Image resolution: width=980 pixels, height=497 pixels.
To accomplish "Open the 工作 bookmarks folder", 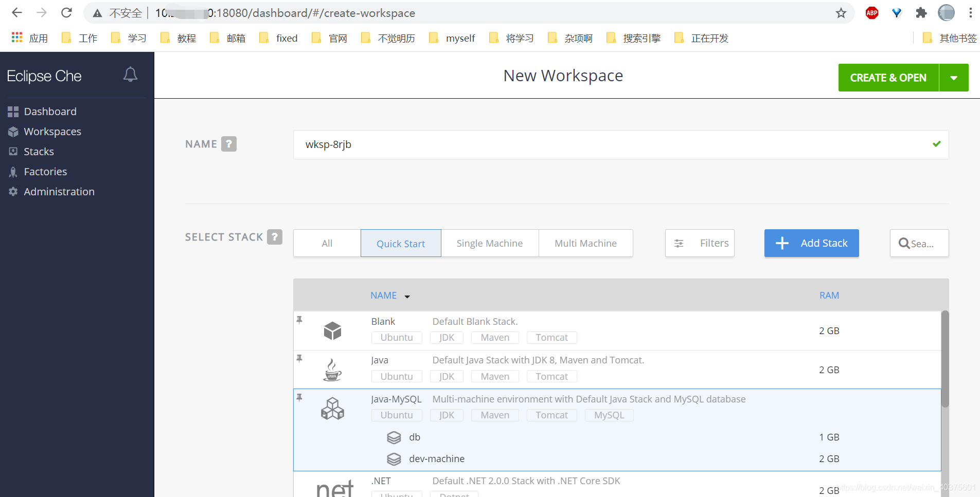I will 80,38.
